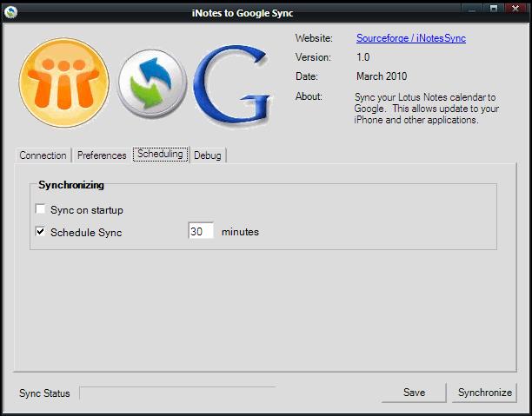This screenshot has height=416, width=532.
Task: Click the blue Google G logo
Action: (x=232, y=85)
